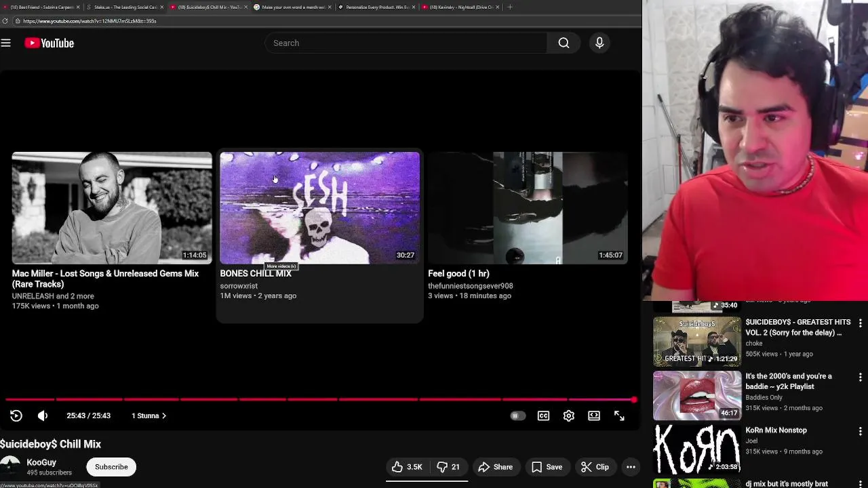This screenshot has height=488, width=868.
Task: Click the '$uicideboy$ Chill Mix' video title
Action: pyautogui.click(x=51, y=444)
